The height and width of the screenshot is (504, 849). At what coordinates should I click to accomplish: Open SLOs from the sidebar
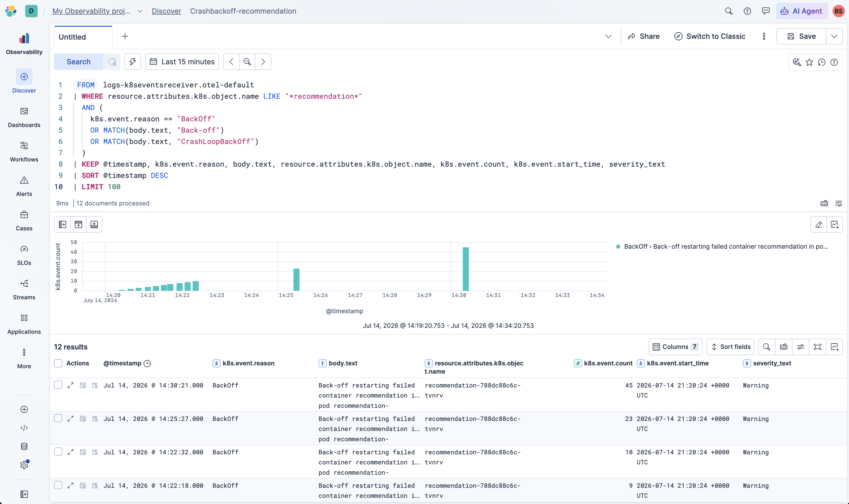24,255
